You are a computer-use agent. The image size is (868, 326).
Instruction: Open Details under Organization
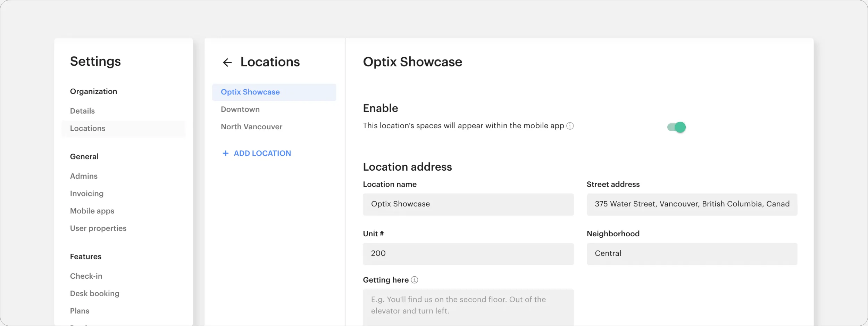(82, 111)
